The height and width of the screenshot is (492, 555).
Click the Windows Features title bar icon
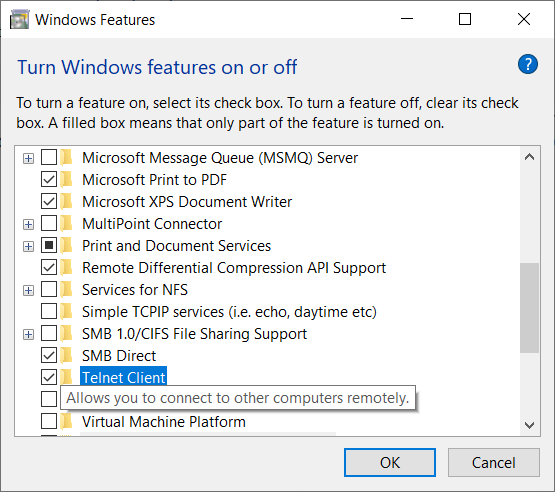coord(19,19)
